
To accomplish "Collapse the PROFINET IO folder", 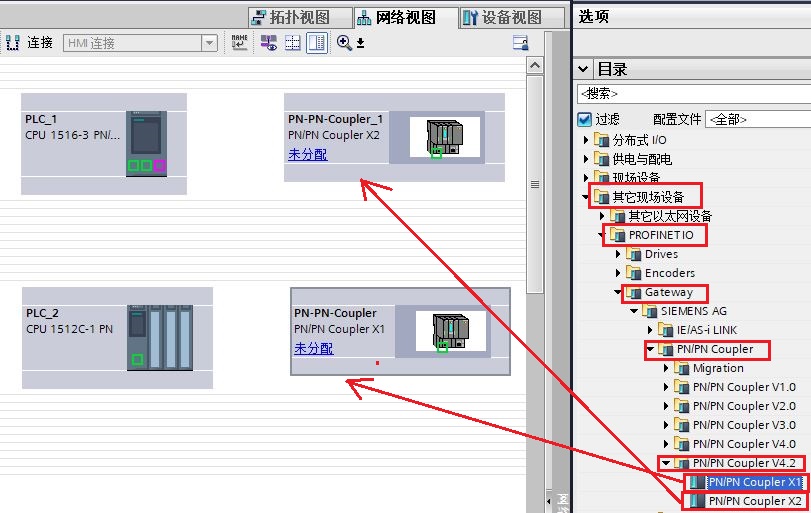I will [x=602, y=235].
